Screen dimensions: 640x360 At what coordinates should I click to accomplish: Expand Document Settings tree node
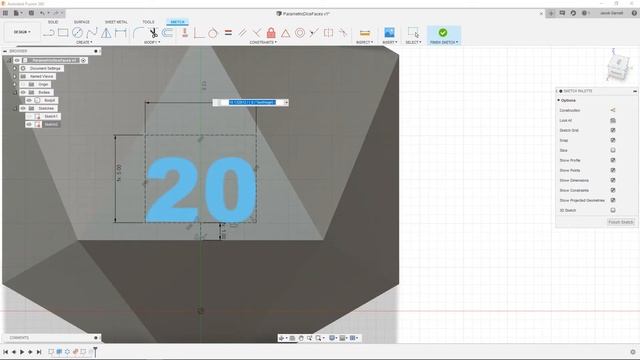(x=15, y=69)
